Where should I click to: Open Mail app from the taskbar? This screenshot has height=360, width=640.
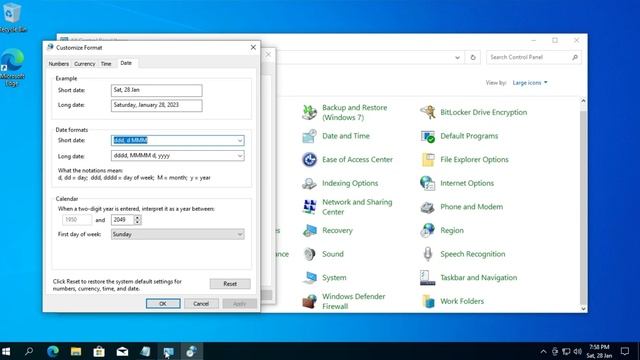pos(122,351)
